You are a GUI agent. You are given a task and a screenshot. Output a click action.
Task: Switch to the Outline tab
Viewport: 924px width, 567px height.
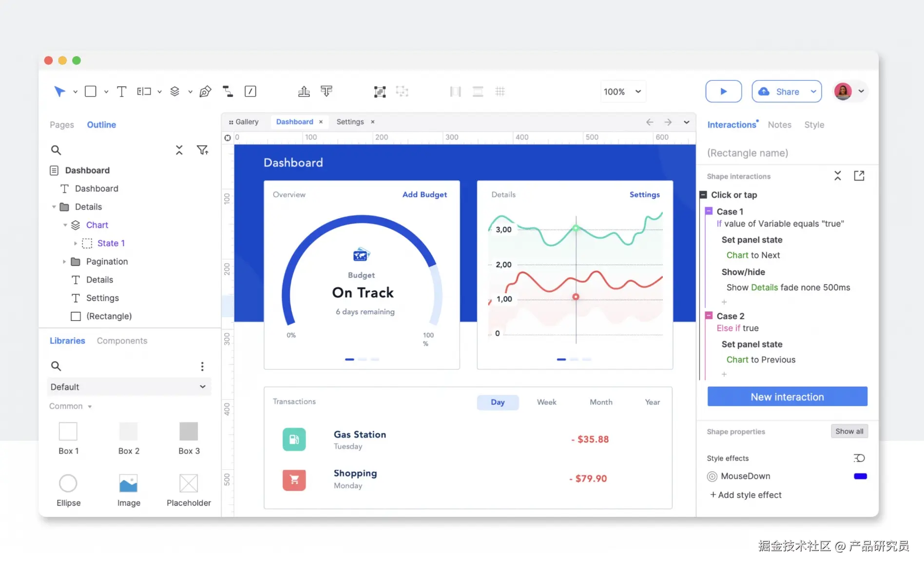click(x=101, y=125)
